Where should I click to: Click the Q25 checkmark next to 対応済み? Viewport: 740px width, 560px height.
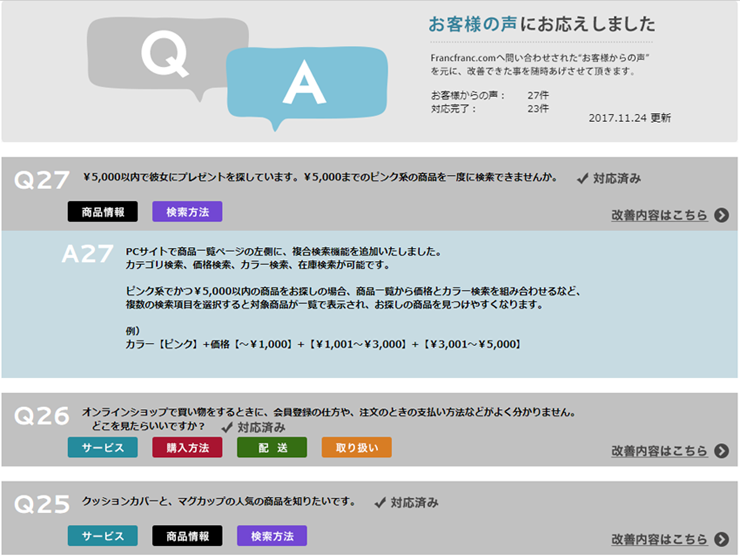tap(380, 502)
